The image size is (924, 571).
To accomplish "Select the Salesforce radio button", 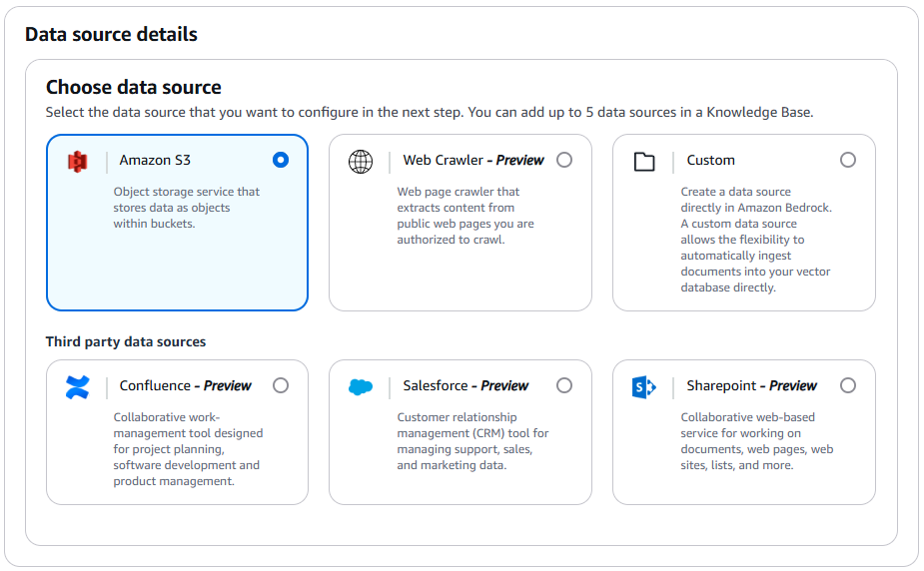I will pos(564,385).
